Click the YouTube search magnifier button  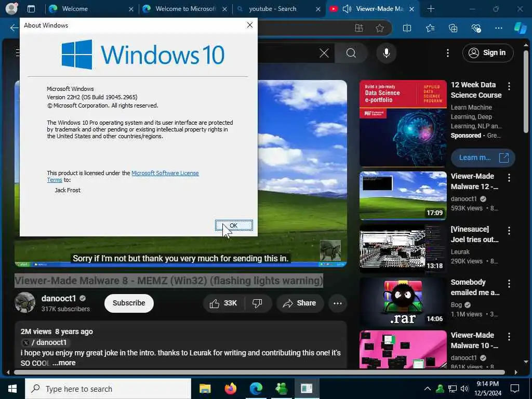click(351, 53)
